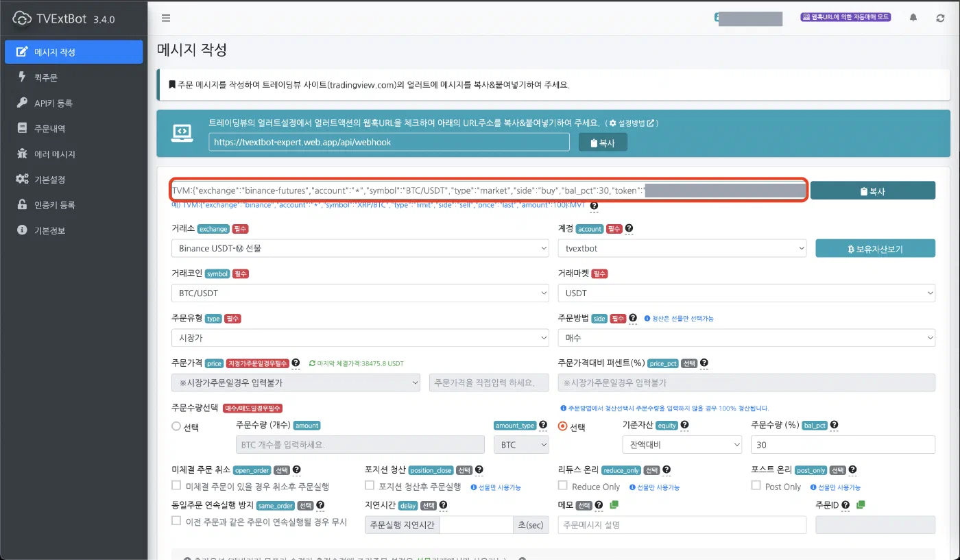Open the notifications bell icon

[x=913, y=18]
